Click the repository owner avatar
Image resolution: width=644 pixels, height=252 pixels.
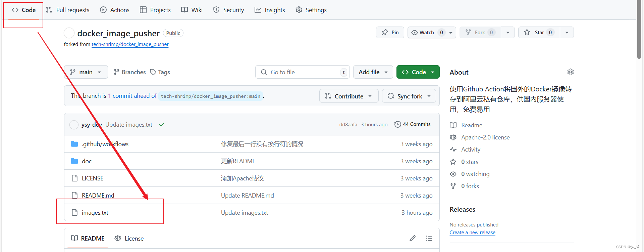(x=69, y=33)
